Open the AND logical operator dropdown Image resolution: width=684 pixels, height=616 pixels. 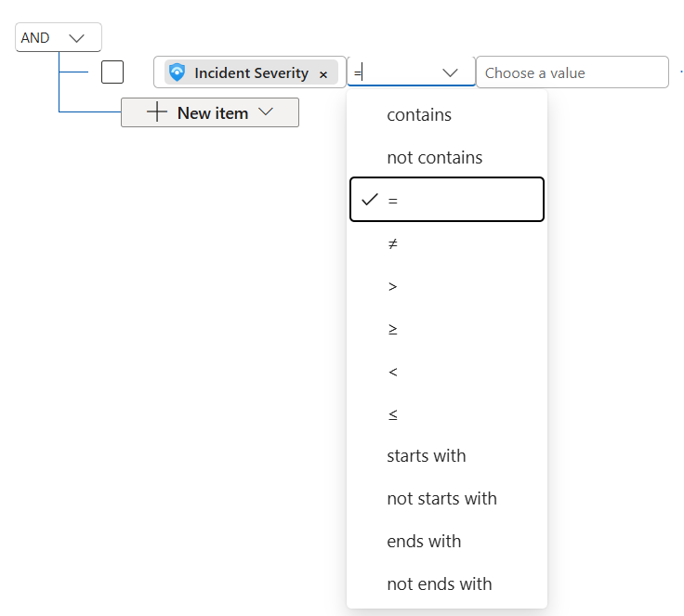click(x=59, y=38)
